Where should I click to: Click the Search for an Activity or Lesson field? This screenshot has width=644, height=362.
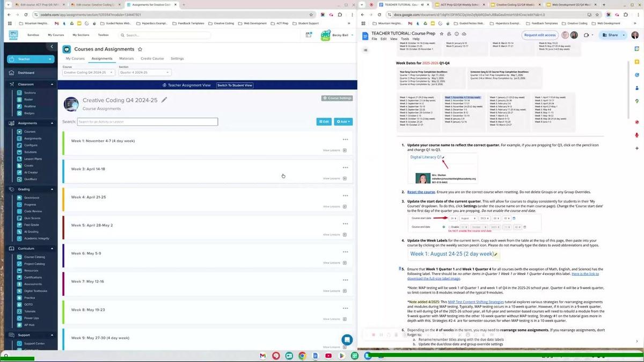pyautogui.click(x=148, y=122)
